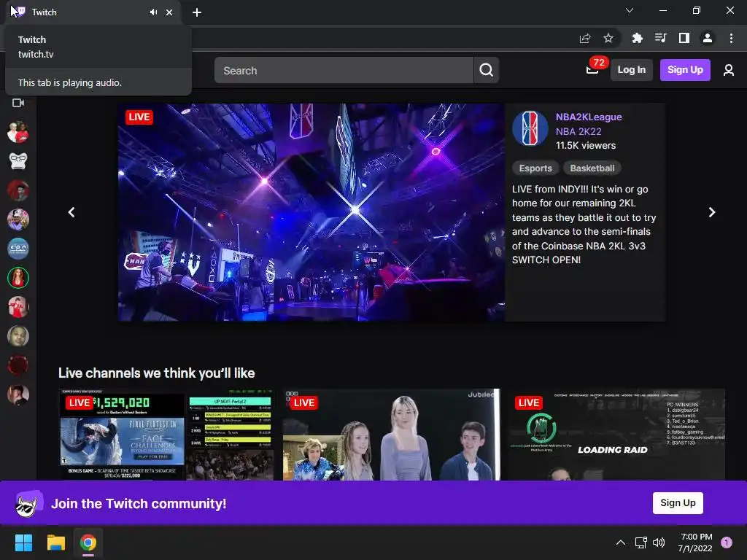Open the Jubilee live stream thumbnail
The height and width of the screenshot is (560, 747).
tap(392, 435)
